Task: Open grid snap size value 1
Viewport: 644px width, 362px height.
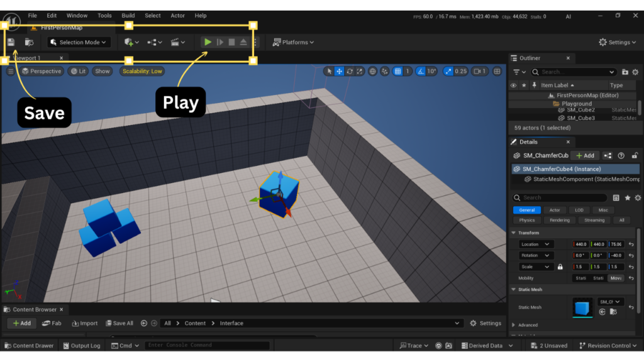Action: tap(408, 72)
